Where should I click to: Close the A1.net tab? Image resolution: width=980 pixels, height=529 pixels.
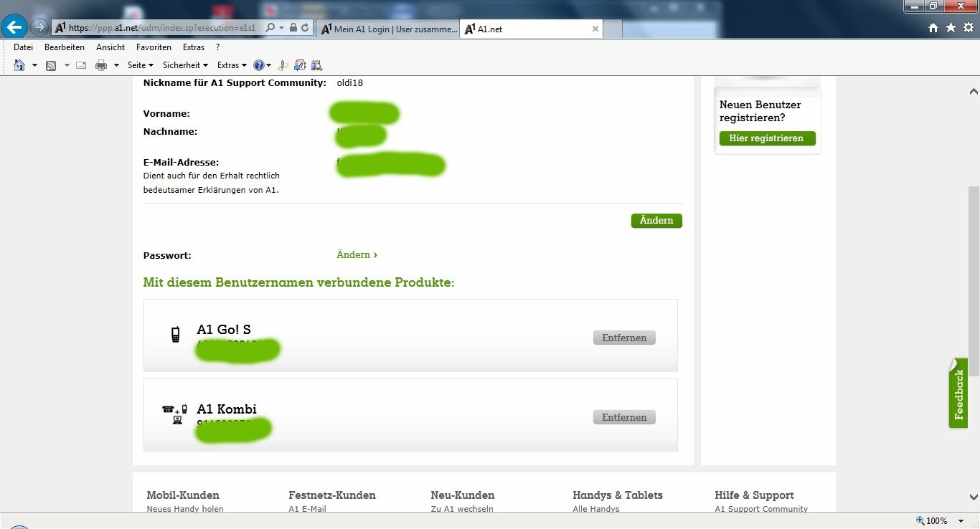[x=595, y=29]
